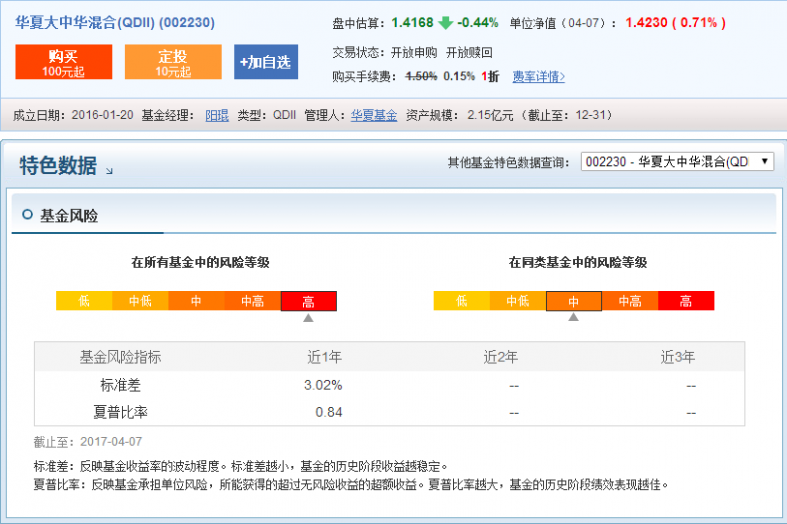Click the 近1年 column header
This screenshot has width=787, height=524.
click(324, 357)
